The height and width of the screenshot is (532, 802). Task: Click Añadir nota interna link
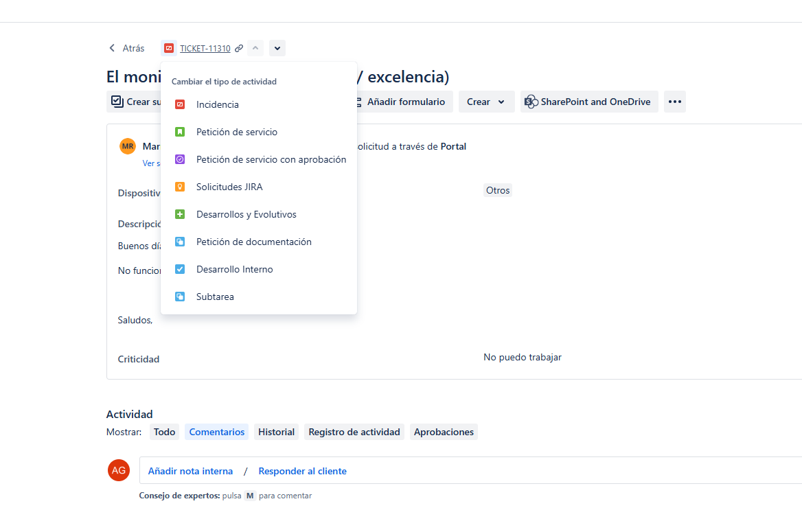tap(190, 471)
